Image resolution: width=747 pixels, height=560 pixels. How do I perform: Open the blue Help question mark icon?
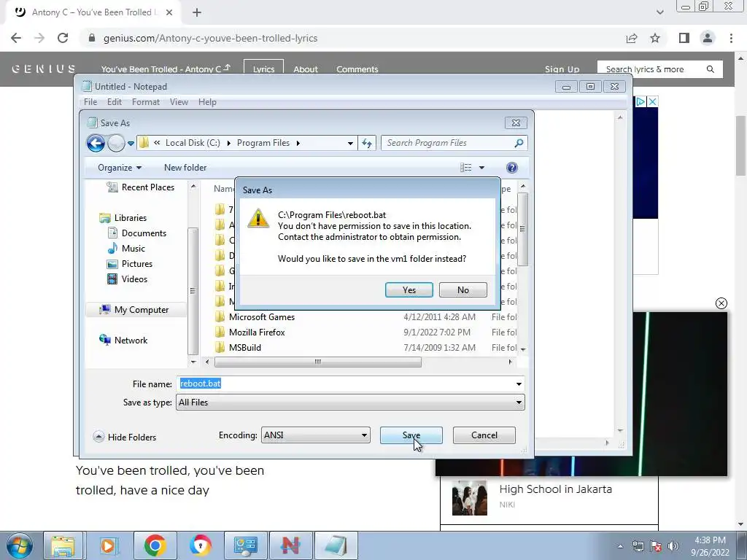511,168
